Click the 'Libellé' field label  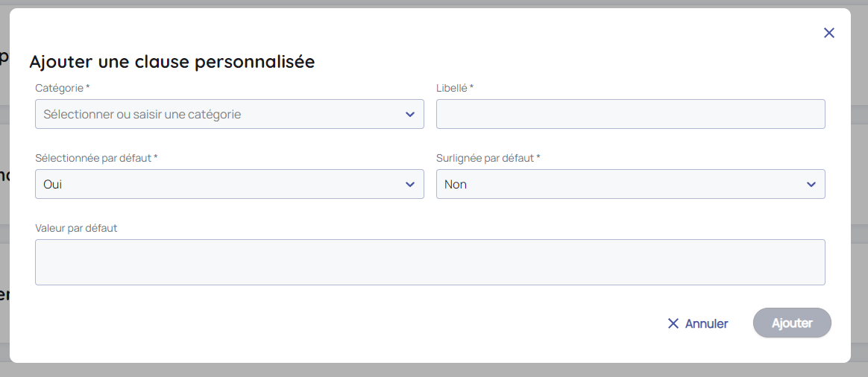[x=451, y=88]
